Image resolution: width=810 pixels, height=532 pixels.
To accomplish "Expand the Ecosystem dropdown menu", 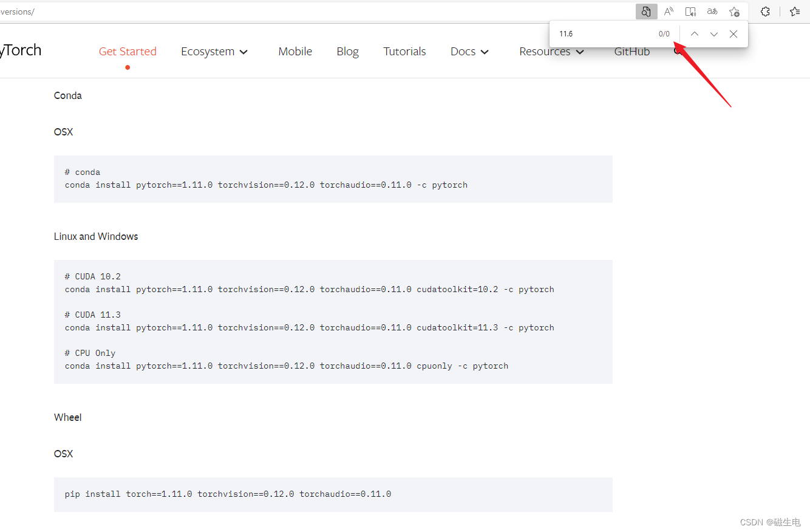I will pos(214,52).
